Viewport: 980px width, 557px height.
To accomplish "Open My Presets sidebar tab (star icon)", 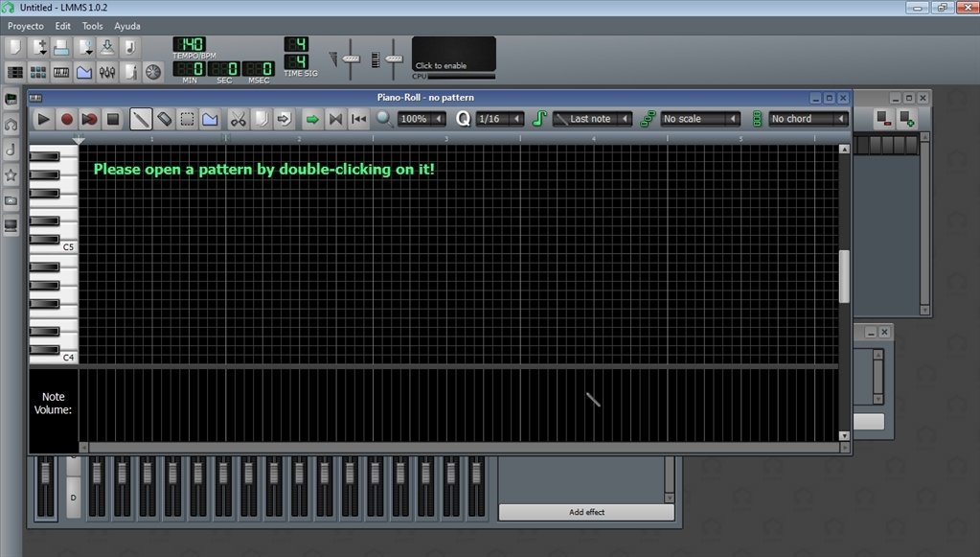I will [11, 175].
